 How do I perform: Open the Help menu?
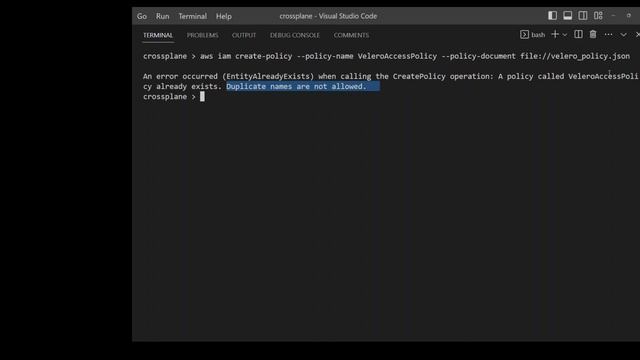[x=224, y=16]
